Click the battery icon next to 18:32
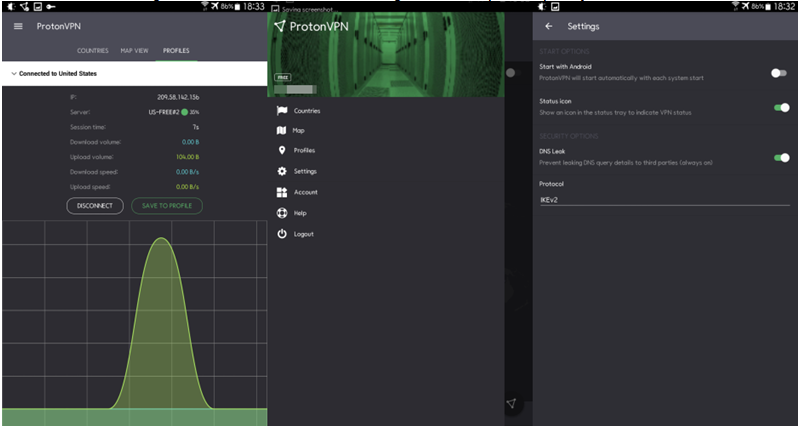This screenshot has width=798, height=427. pyautogui.click(x=767, y=6)
